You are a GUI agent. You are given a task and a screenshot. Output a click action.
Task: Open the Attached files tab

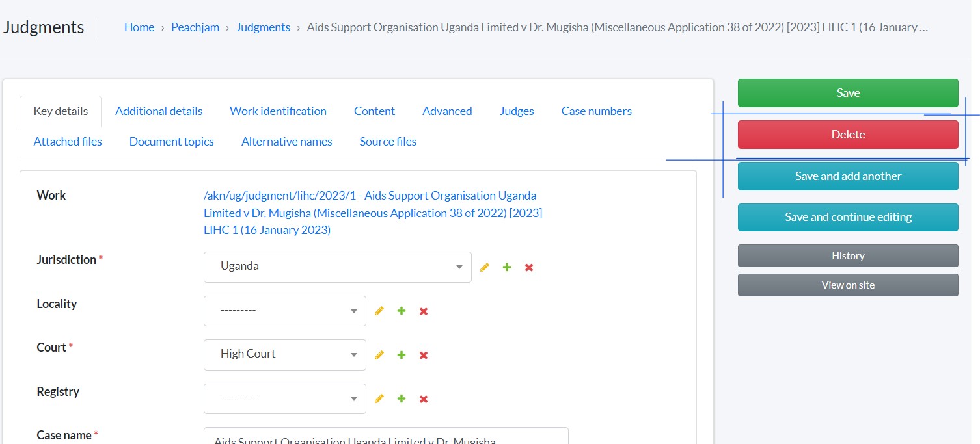pos(68,142)
